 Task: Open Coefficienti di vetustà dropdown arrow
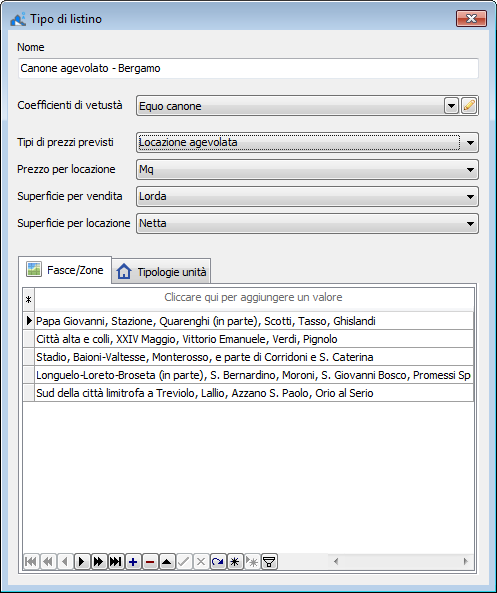[451, 106]
